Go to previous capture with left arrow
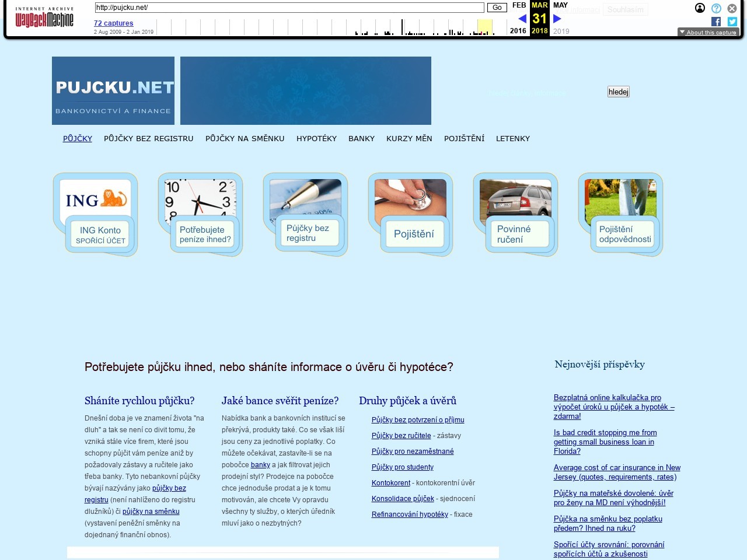 [522, 19]
